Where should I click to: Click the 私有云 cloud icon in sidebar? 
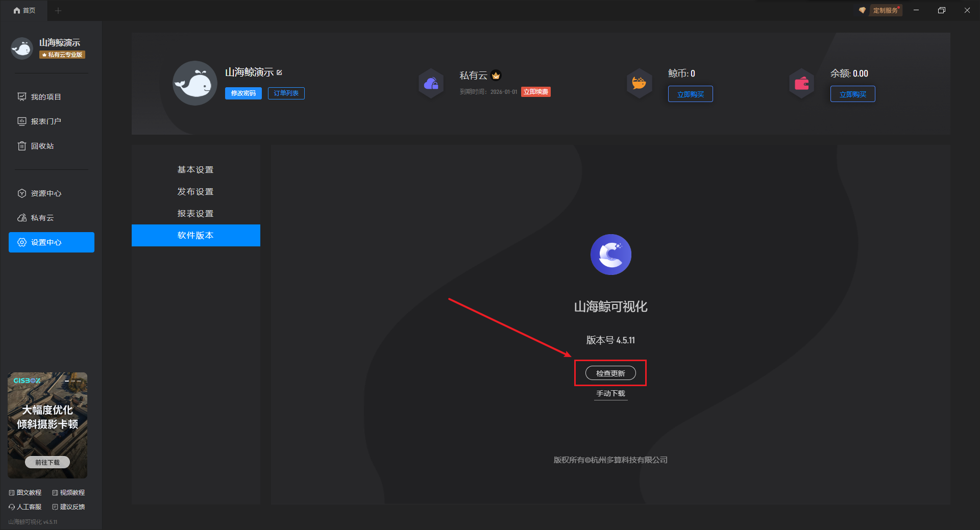tap(22, 218)
